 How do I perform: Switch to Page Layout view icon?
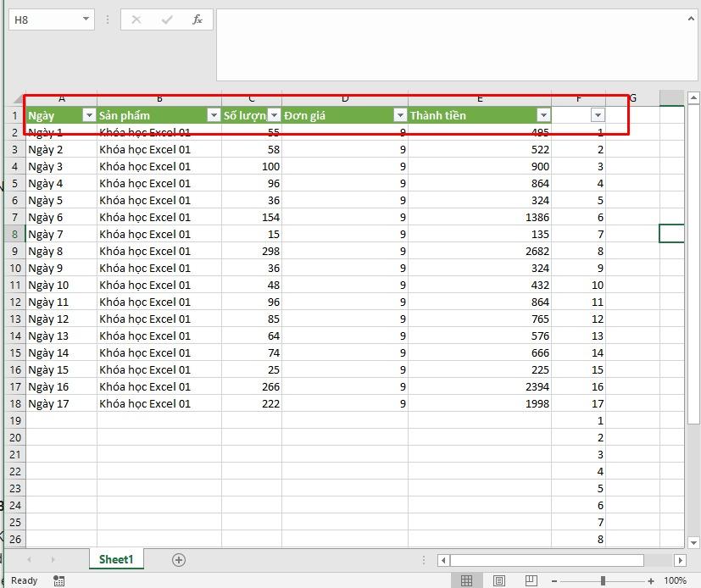click(x=499, y=580)
